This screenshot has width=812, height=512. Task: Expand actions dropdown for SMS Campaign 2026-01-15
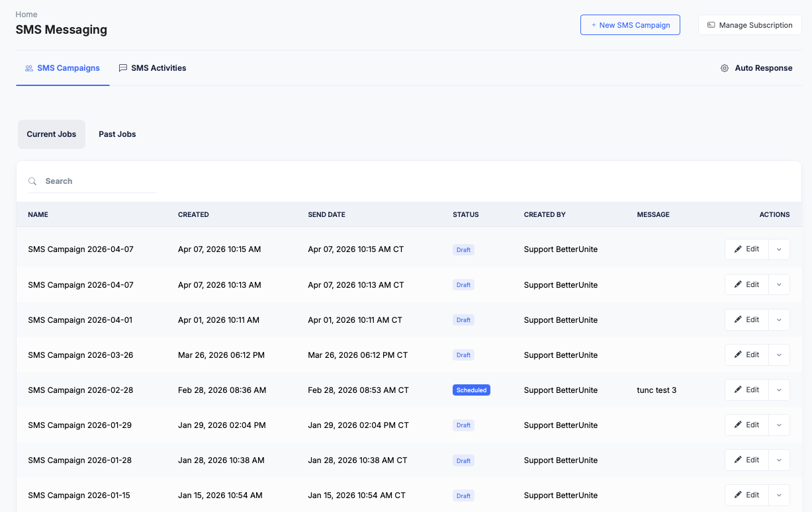[x=779, y=495]
